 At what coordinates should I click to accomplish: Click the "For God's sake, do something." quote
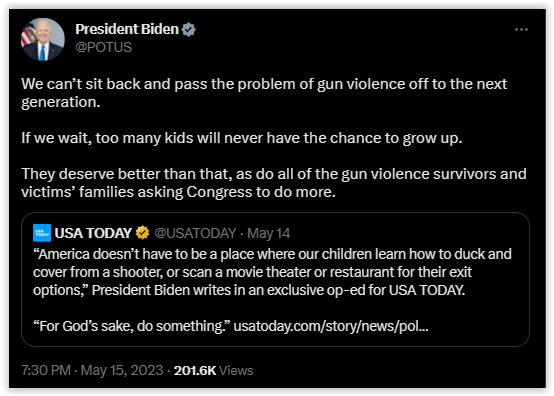point(131,326)
